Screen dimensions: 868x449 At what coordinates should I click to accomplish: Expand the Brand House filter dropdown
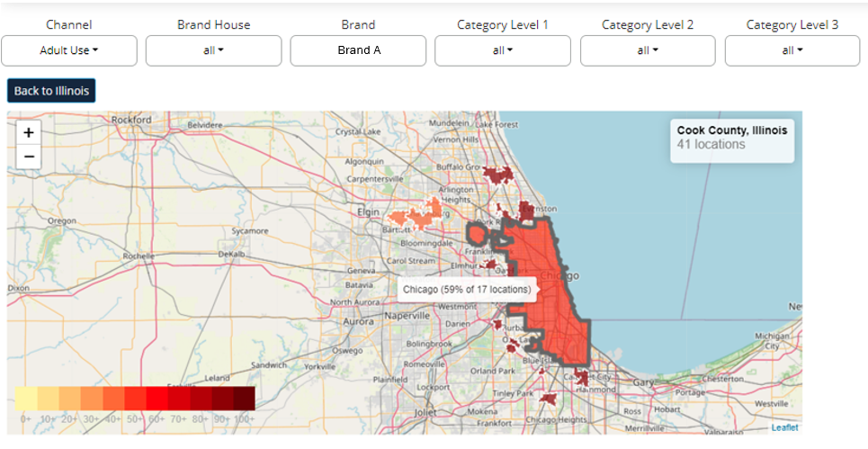pyautogui.click(x=213, y=50)
